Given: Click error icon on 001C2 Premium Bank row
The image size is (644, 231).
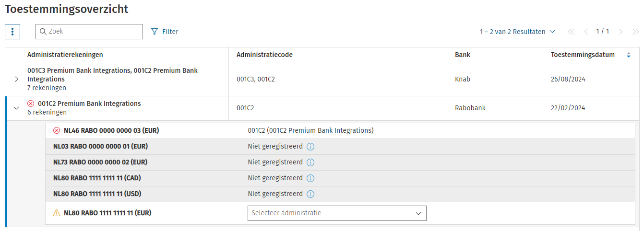Looking at the screenshot, I should click(31, 104).
